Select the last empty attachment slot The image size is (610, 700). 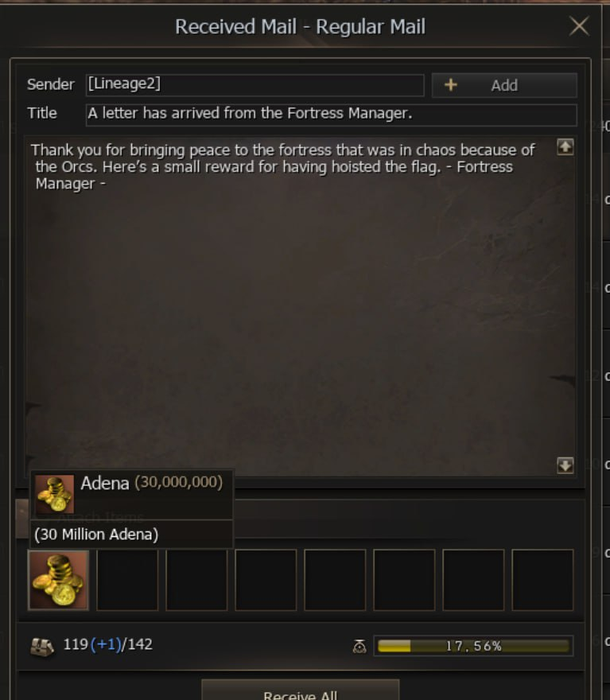(542, 580)
